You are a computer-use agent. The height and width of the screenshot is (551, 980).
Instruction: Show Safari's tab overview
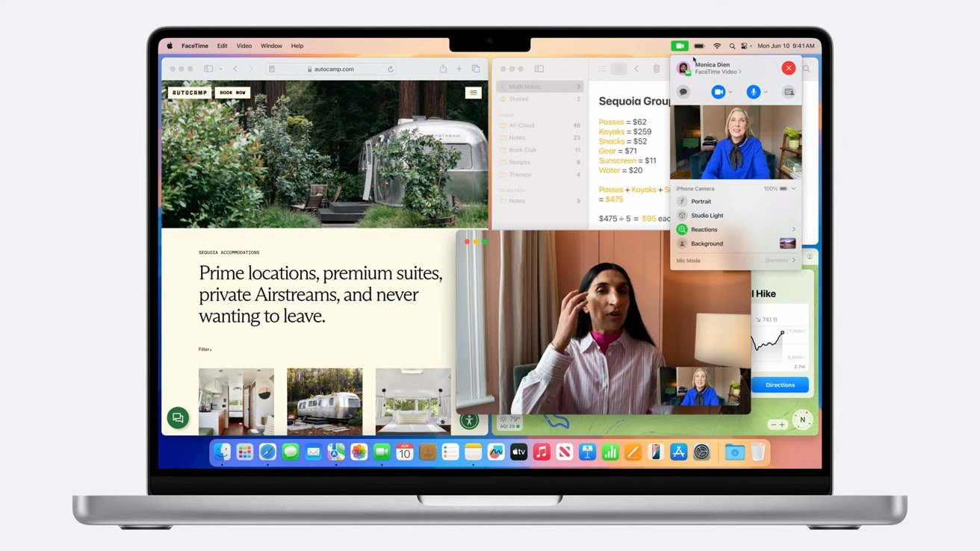(476, 69)
